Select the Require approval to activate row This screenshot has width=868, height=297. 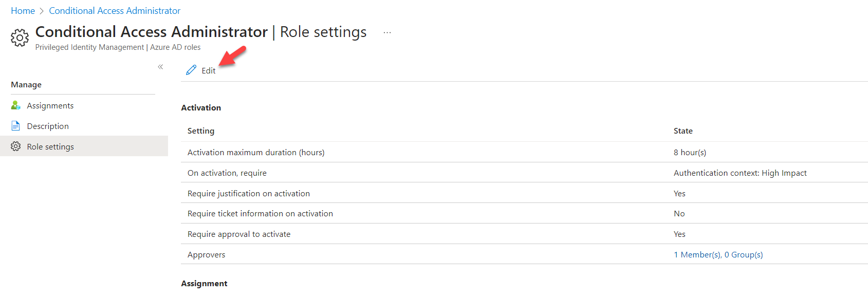(x=524, y=234)
